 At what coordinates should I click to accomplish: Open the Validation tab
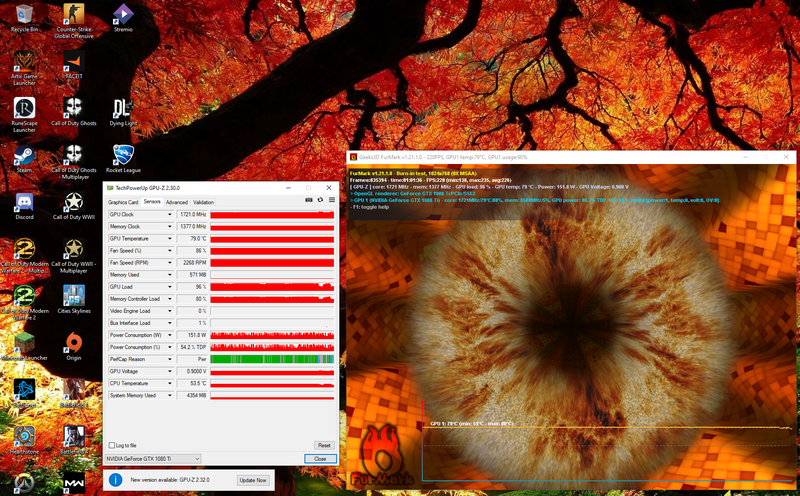pos(203,202)
